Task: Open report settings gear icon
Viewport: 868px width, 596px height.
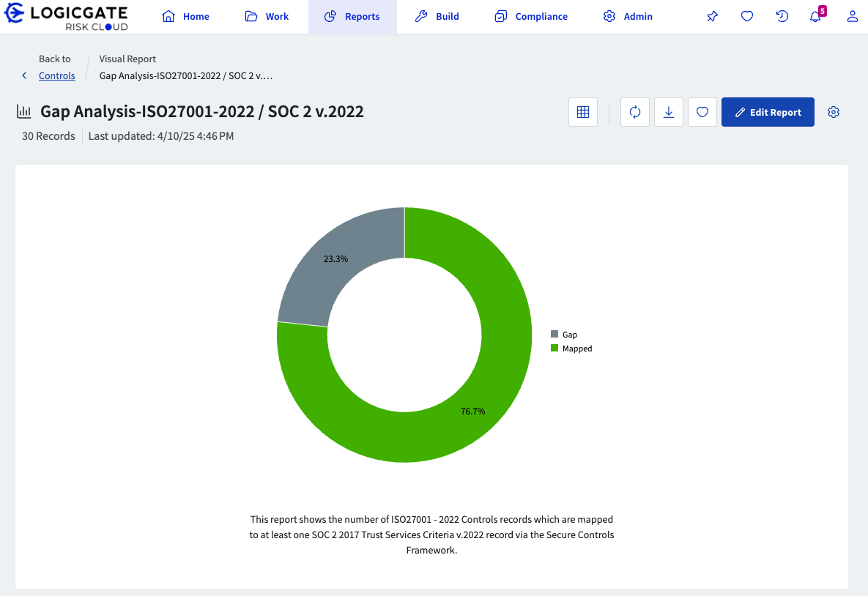Action: click(x=834, y=112)
